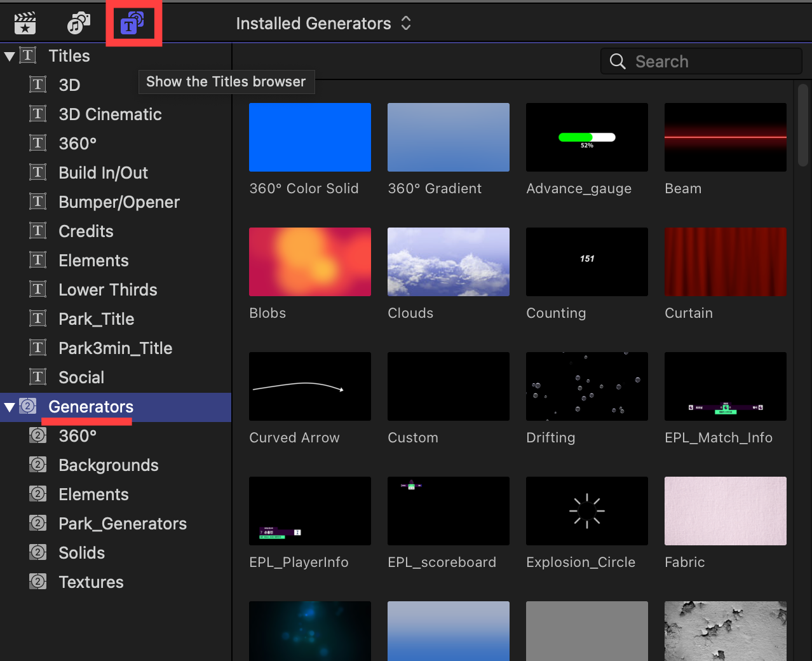Click the Explosion_Circle name label
Viewport: 812px width, 661px height.
pos(581,562)
